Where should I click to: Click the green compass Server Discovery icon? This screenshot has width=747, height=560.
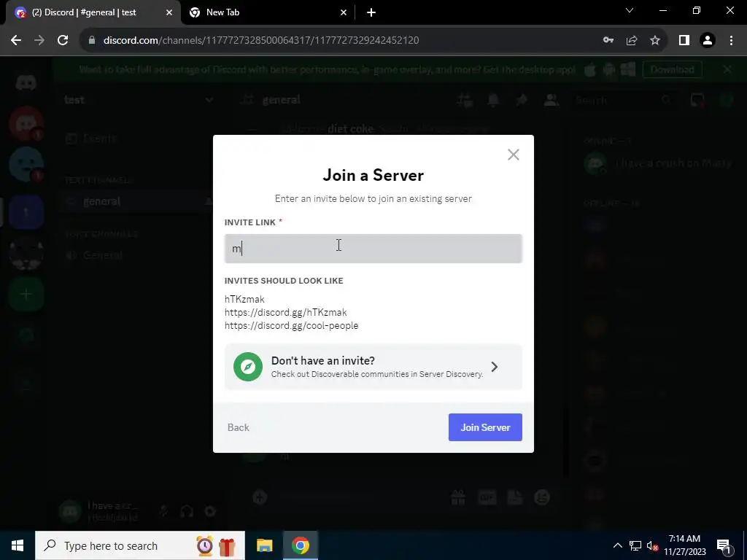(248, 367)
